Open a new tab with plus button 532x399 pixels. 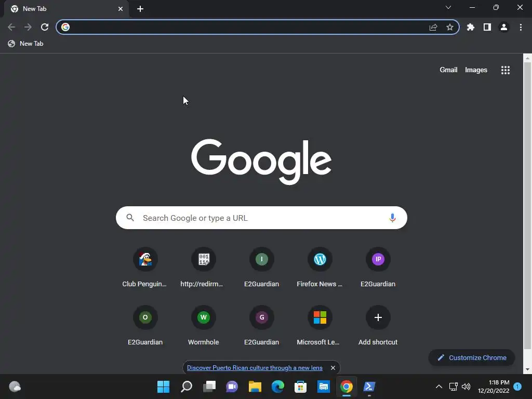(x=140, y=9)
